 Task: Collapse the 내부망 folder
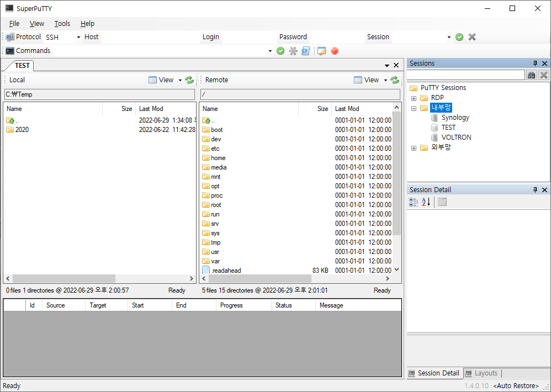[414, 108]
